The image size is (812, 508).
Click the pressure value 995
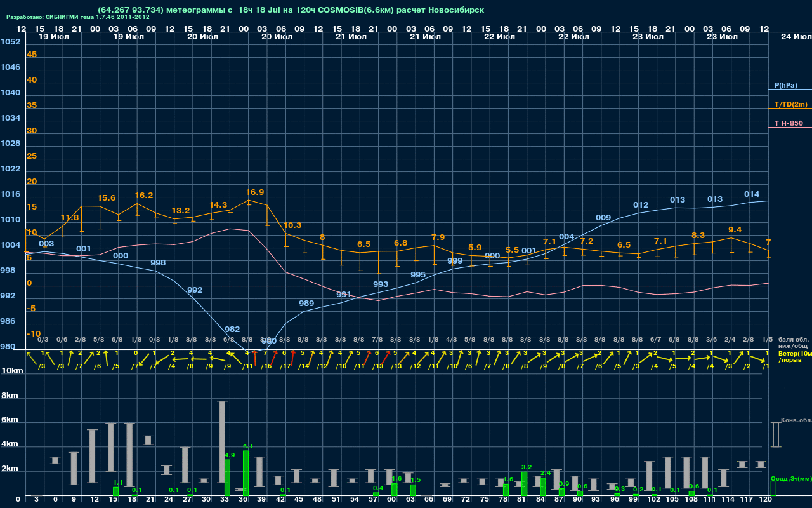click(418, 275)
